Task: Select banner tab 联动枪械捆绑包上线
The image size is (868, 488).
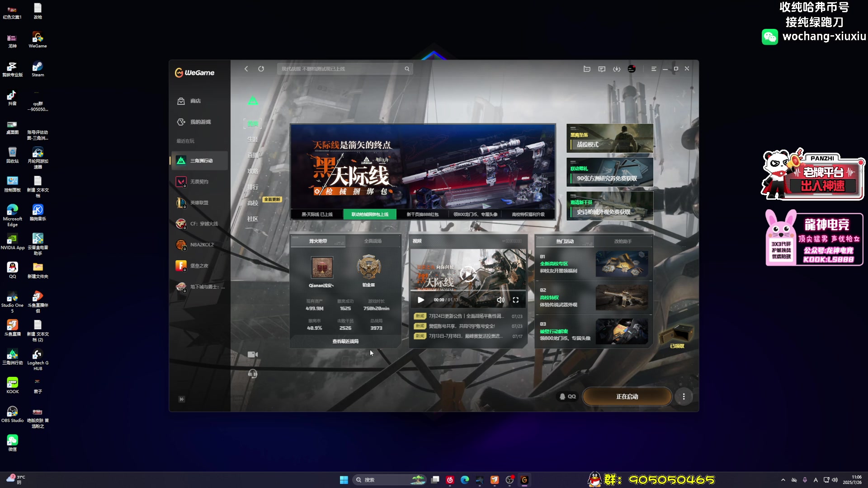Action: (370, 214)
